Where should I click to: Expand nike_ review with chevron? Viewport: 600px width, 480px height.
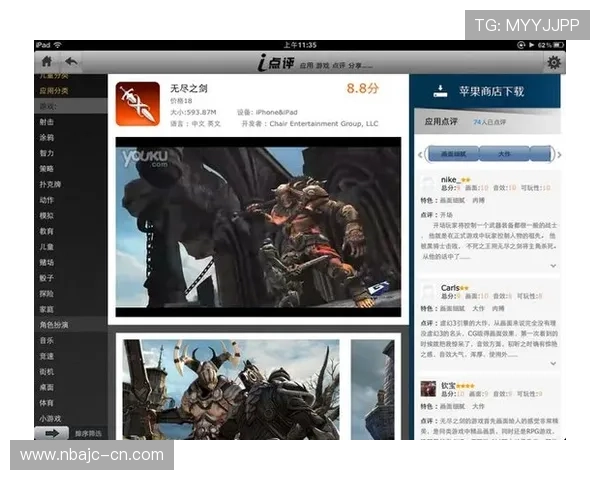553,265
